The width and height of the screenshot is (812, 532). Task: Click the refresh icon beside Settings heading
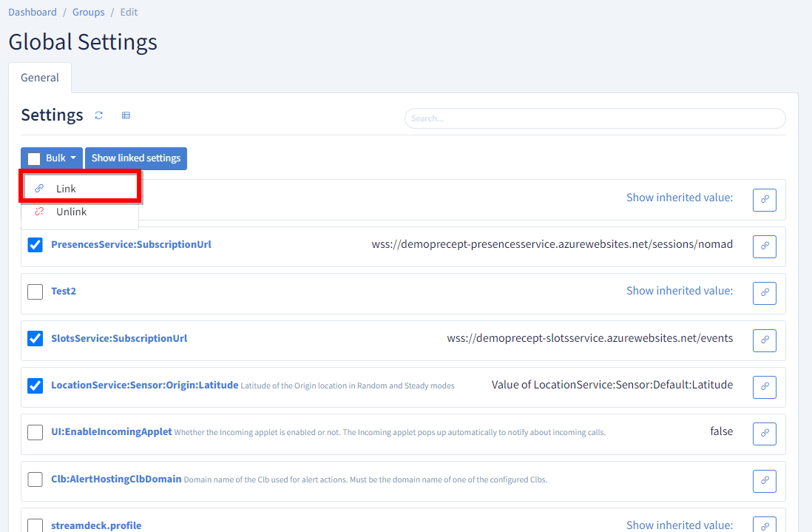tap(99, 115)
